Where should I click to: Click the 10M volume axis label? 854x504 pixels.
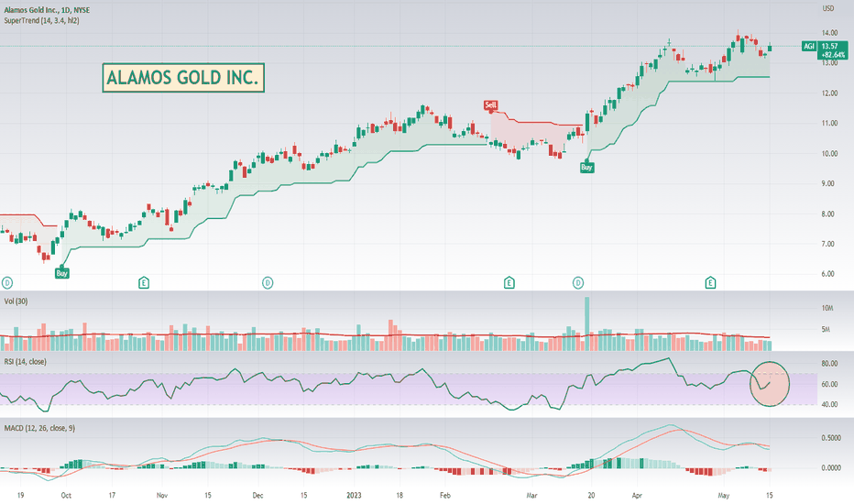827,309
